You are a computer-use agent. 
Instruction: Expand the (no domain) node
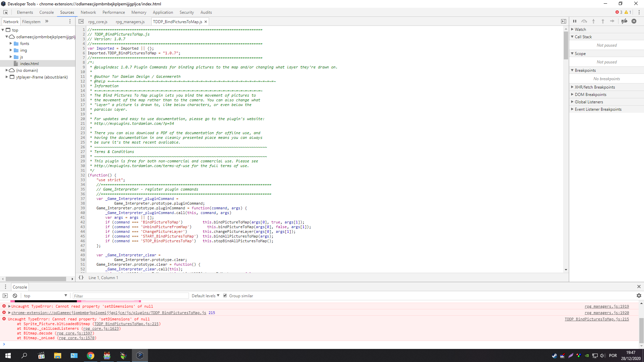click(x=7, y=70)
